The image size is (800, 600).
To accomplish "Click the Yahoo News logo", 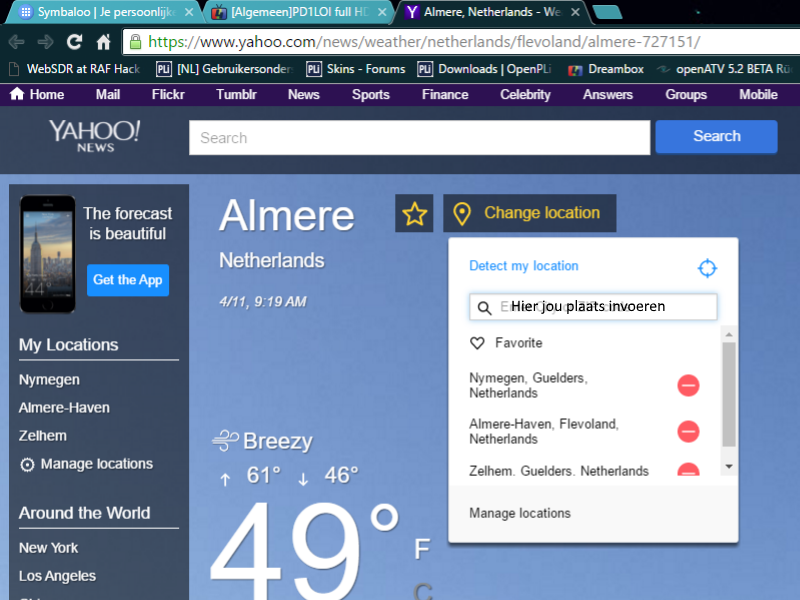I will pyautogui.click(x=95, y=136).
